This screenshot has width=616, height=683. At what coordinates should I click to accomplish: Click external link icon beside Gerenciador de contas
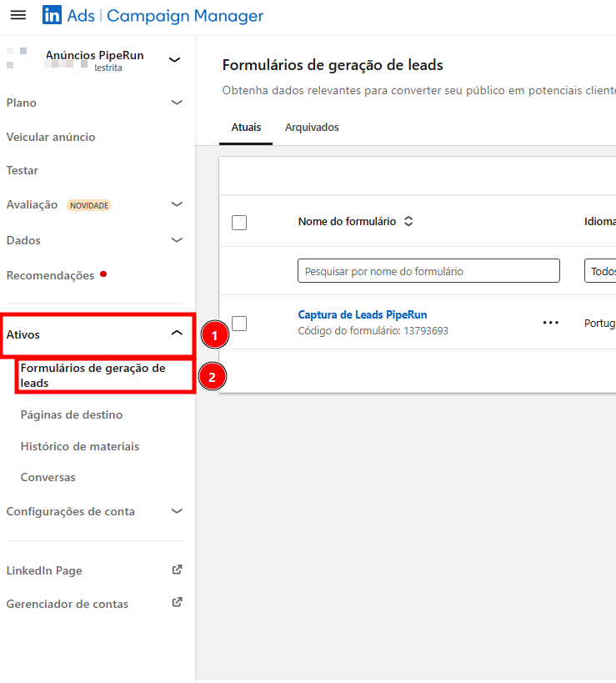[x=177, y=603]
